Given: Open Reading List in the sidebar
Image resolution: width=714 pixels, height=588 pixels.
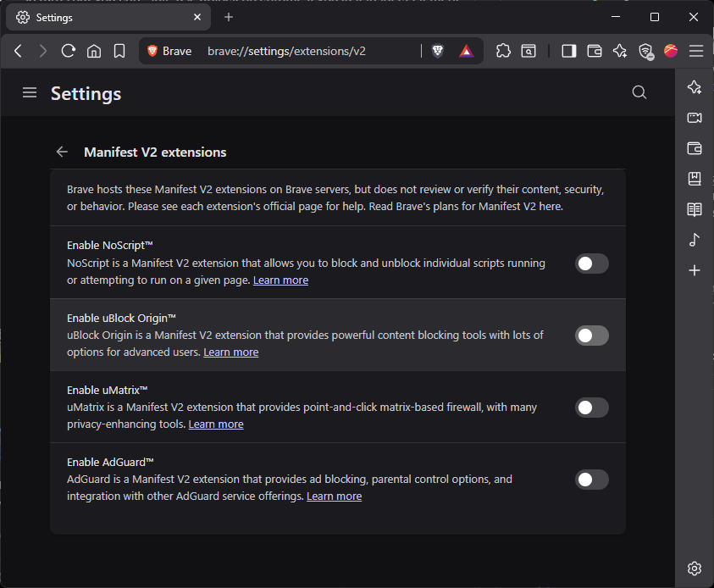Looking at the screenshot, I should coord(695,209).
